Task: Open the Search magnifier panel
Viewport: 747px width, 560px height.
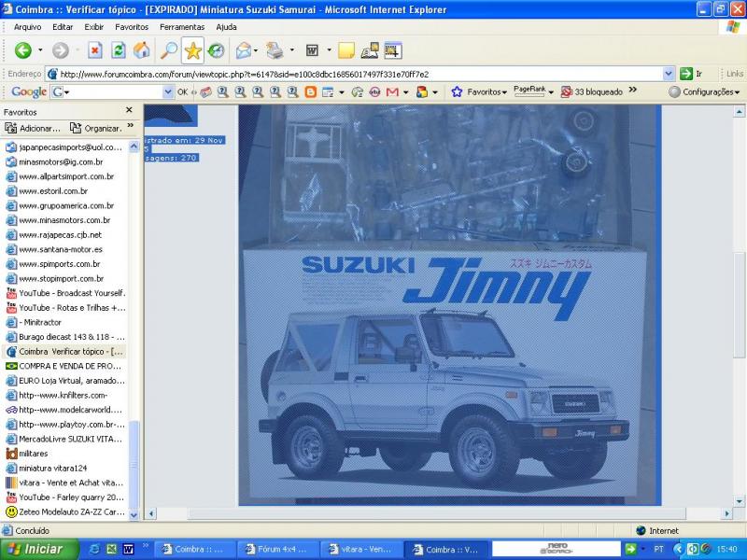Action: [x=169, y=50]
